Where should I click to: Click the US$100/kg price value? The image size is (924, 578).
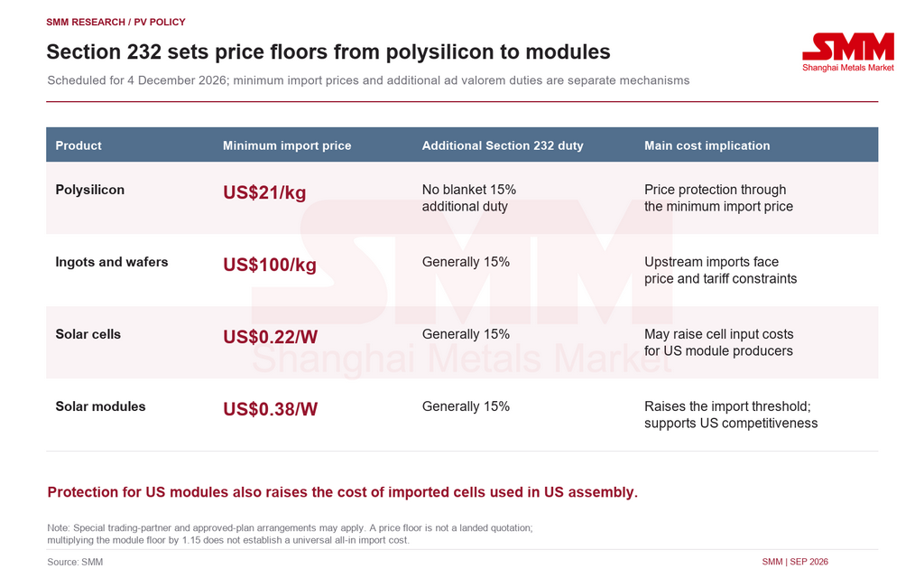pyautogui.click(x=270, y=265)
